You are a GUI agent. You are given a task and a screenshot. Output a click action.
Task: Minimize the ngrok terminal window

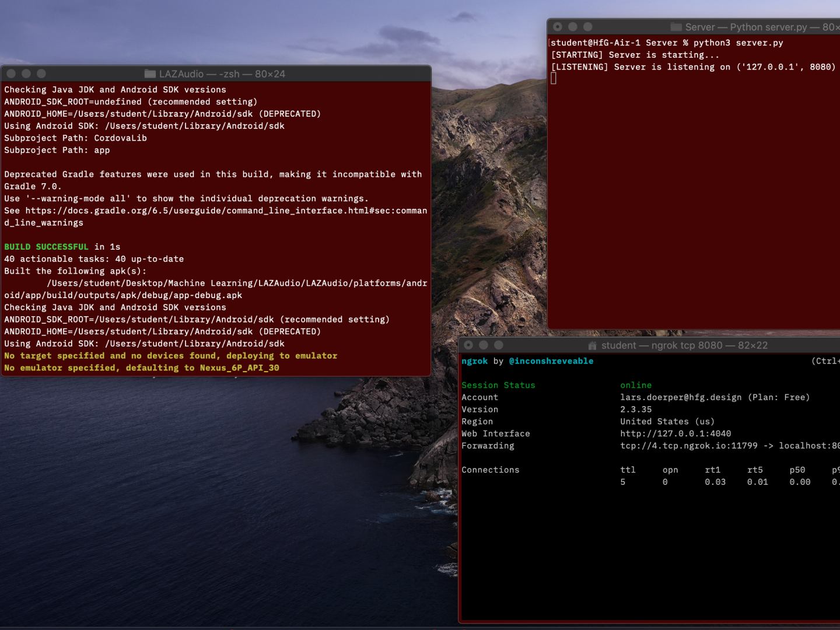pyautogui.click(x=484, y=345)
